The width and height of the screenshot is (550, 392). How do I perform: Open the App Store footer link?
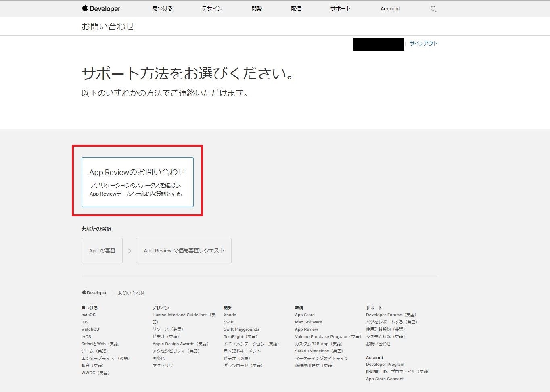(x=305, y=315)
